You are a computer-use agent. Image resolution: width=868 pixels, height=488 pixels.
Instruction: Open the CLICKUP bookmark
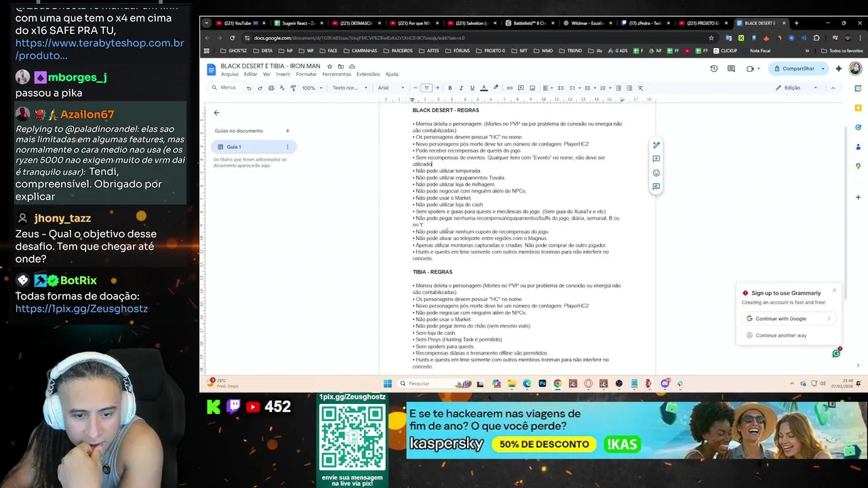(x=724, y=51)
